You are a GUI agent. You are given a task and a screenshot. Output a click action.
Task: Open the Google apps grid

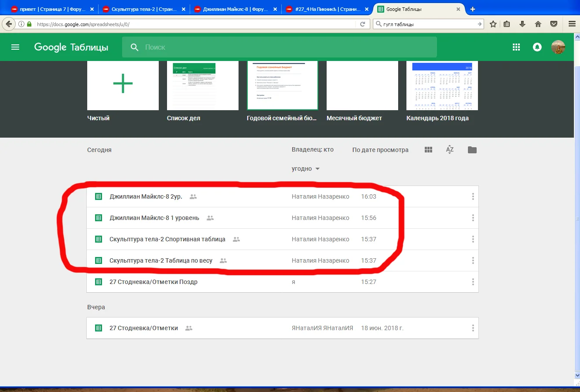coord(516,47)
